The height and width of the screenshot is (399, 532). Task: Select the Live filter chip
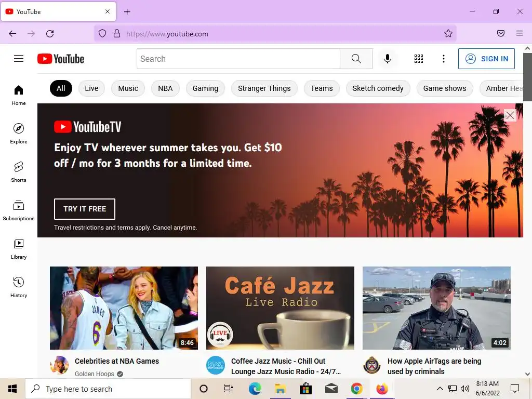pos(91,88)
